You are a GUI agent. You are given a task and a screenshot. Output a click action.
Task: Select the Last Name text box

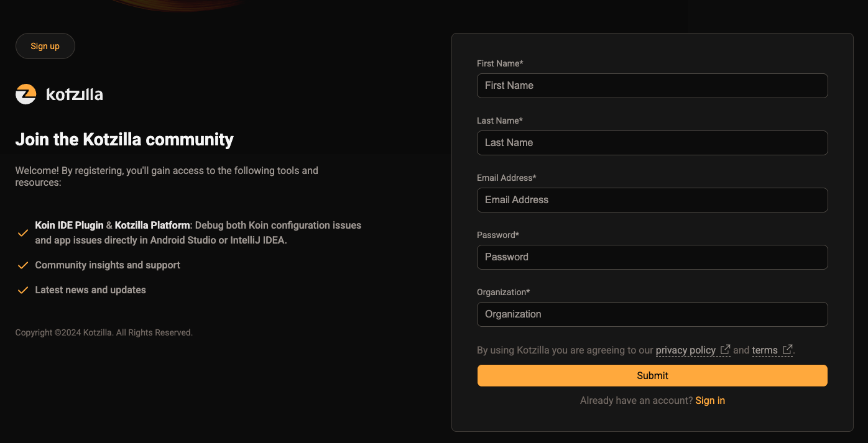point(652,143)
